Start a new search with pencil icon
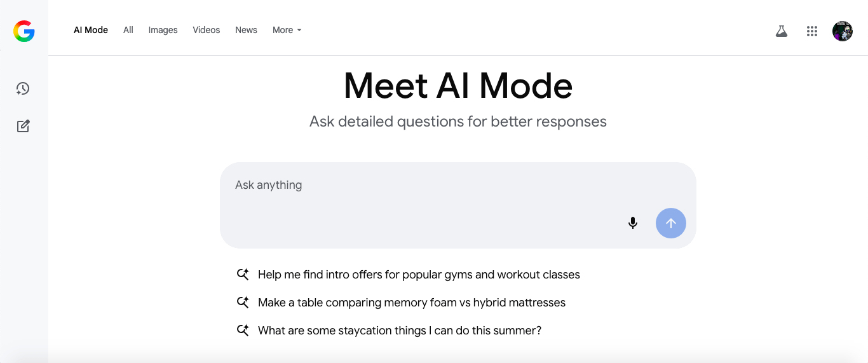Viewport: 868px width, 363px height. tap(24, 126)
